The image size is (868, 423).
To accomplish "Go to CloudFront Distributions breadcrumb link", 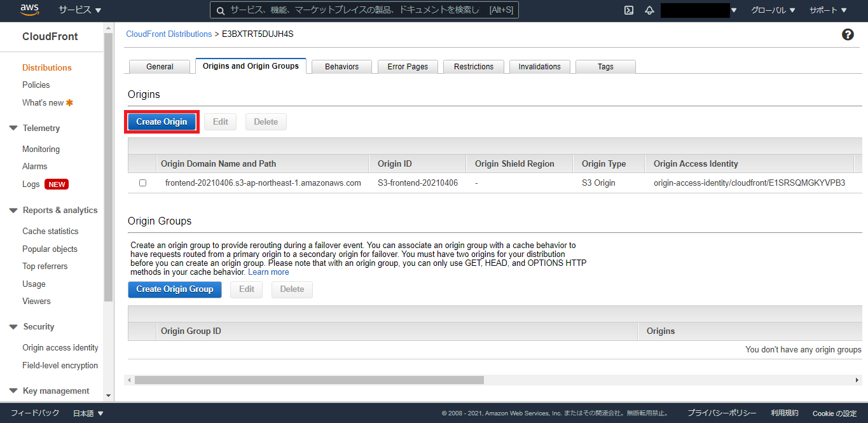I will click(x=169, y=34).
